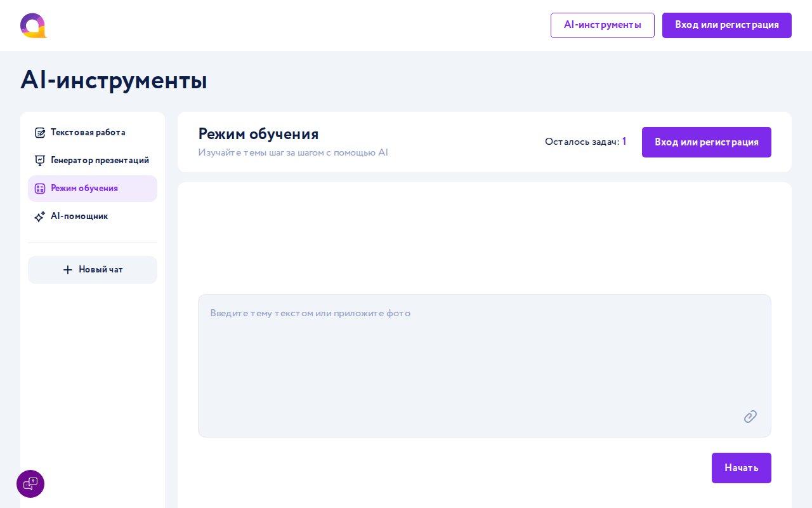Click Вход или регистрация beside Осталось задач
The image size is (812, 508).
pos(707,142)
